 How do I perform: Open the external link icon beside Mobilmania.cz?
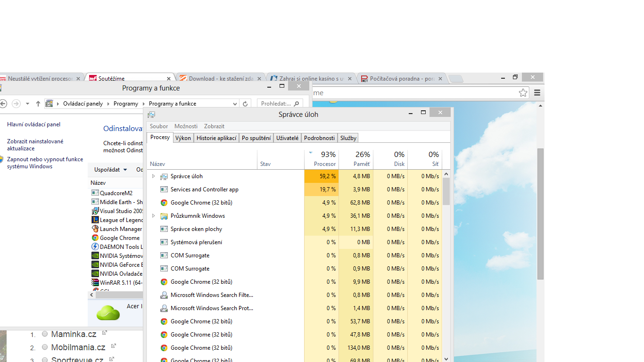[x=114, y=346]
